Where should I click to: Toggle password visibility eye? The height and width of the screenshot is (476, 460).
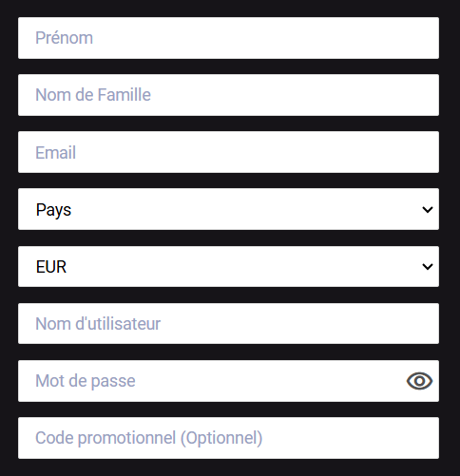pyautogui.click(x=419, y=381)
